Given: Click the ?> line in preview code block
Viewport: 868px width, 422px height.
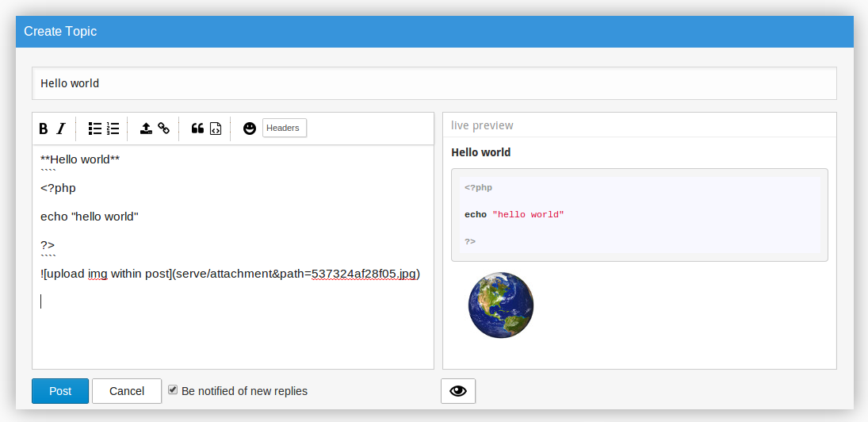Looking at the screenshot, I should tap(470, 241).
